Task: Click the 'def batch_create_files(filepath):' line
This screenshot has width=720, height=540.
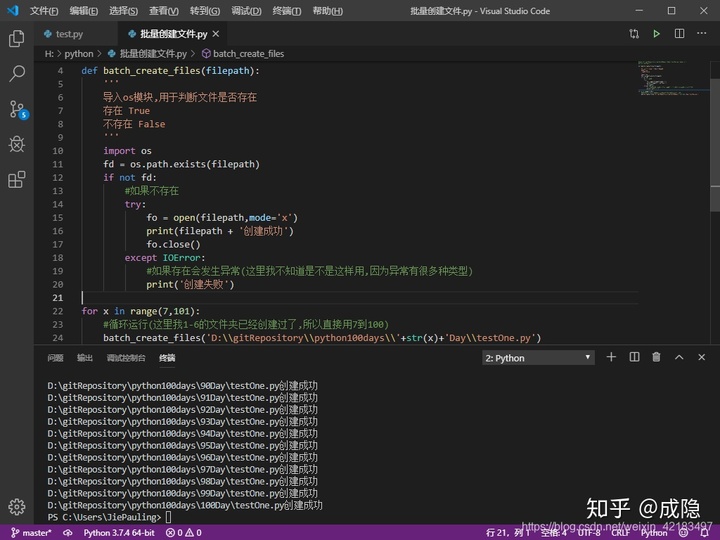Action: [170, 71]
